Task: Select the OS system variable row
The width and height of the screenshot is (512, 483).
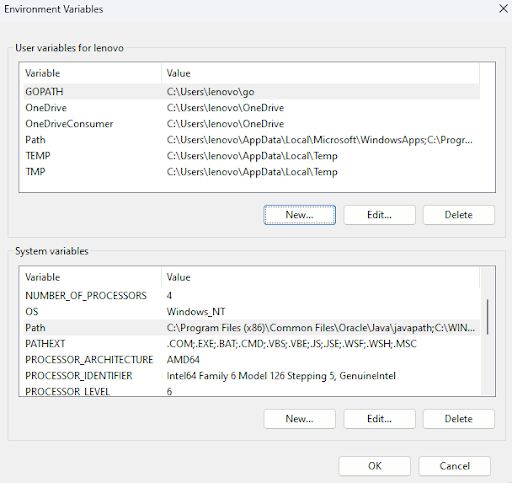Action: click(252, 312)
